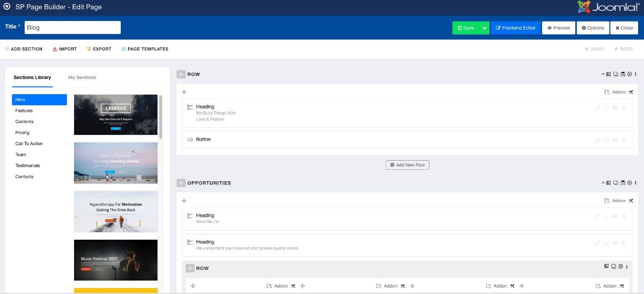Edit the Button addon with pencil icon
Viewport: 644px width, 294px height.
597,140
